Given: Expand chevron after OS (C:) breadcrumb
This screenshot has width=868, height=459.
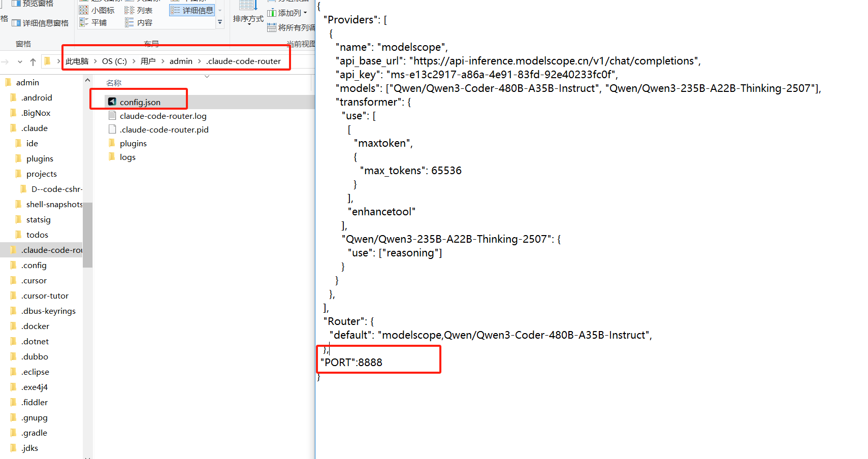Looking at the screenshot, I should (134, 61).
